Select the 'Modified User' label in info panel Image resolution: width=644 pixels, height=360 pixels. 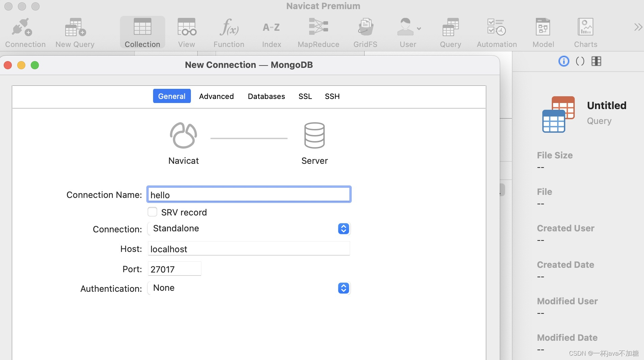point(567,301)
